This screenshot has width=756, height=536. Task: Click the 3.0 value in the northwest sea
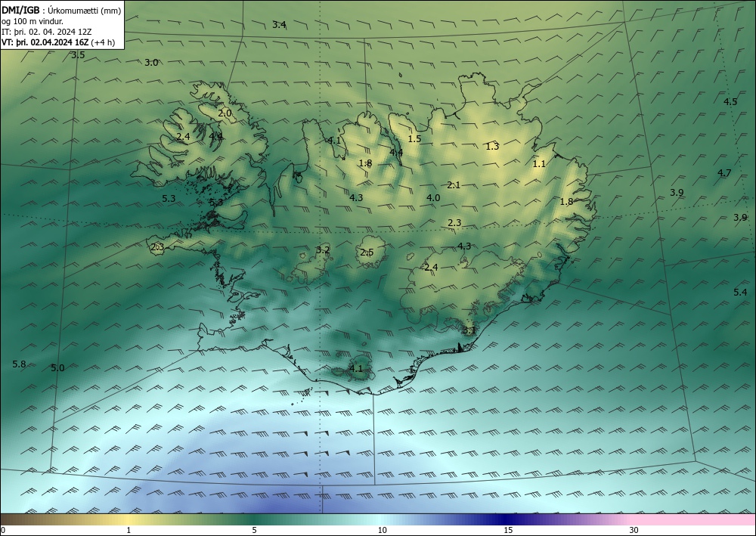point(151,63)
